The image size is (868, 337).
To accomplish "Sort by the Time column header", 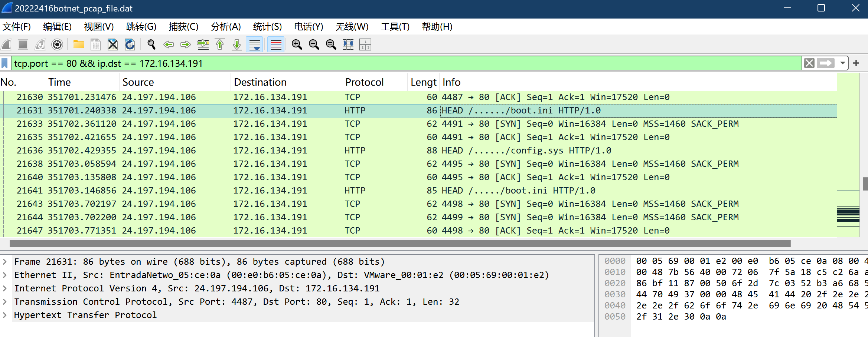I will 82,82.
